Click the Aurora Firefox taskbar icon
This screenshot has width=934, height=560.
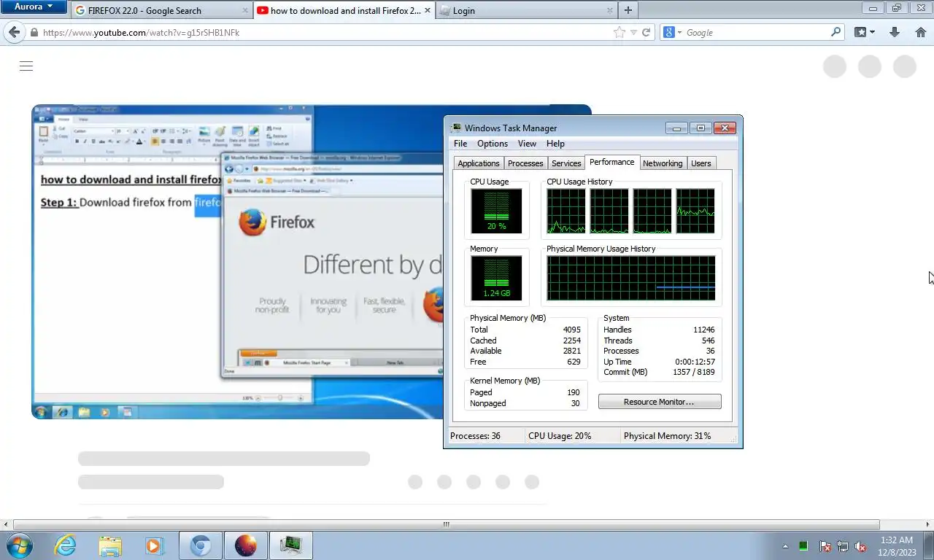246,545
